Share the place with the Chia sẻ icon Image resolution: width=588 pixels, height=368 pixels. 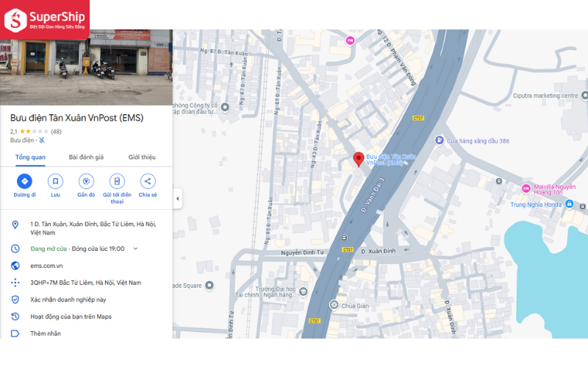click(x=148, y=181)
